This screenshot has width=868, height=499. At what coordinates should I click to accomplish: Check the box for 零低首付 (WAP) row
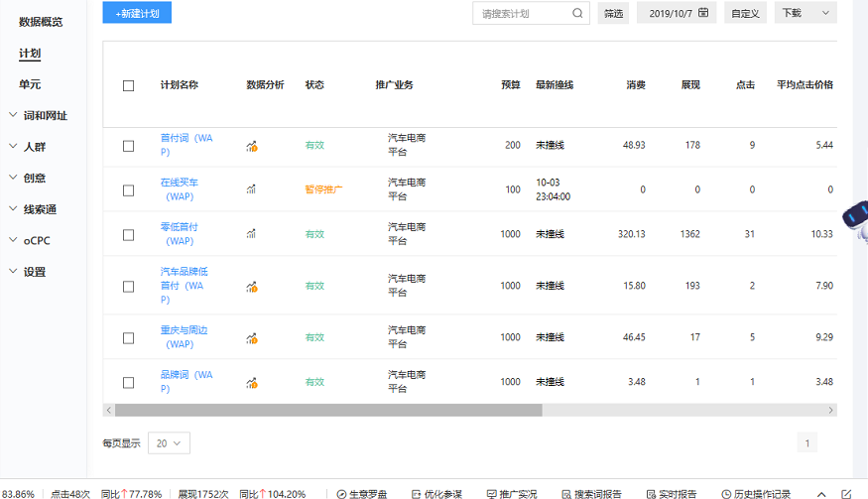128,235
